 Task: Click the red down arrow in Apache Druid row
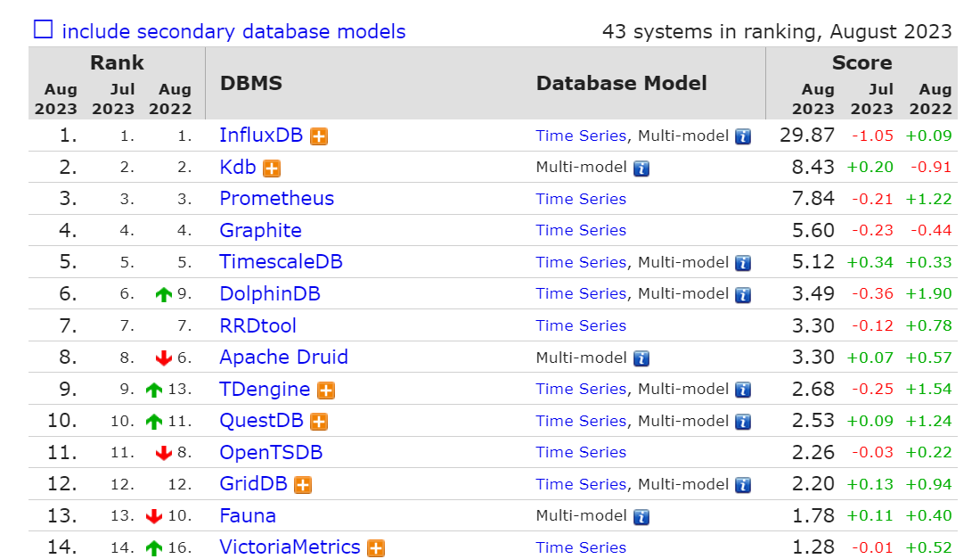[164, 358]
